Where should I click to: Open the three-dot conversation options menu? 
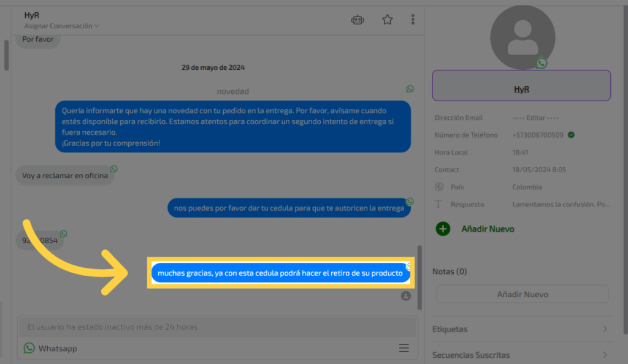point(413,20)
